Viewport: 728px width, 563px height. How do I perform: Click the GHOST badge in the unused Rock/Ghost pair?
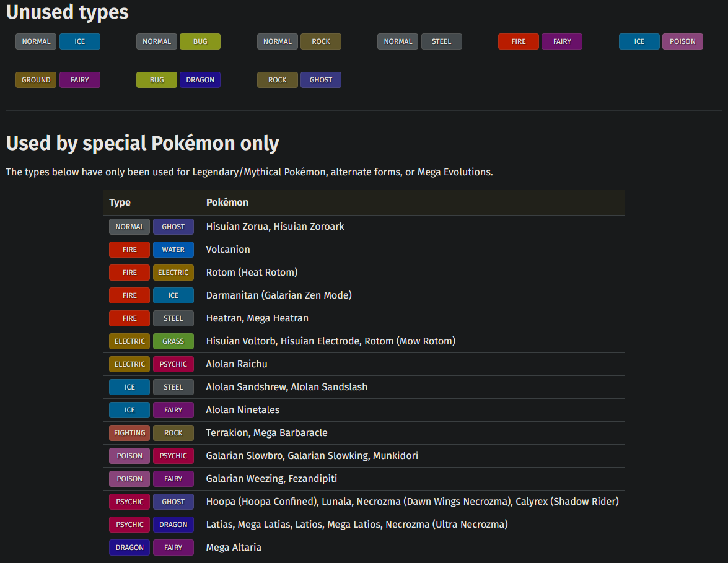(x=321, y=80)
